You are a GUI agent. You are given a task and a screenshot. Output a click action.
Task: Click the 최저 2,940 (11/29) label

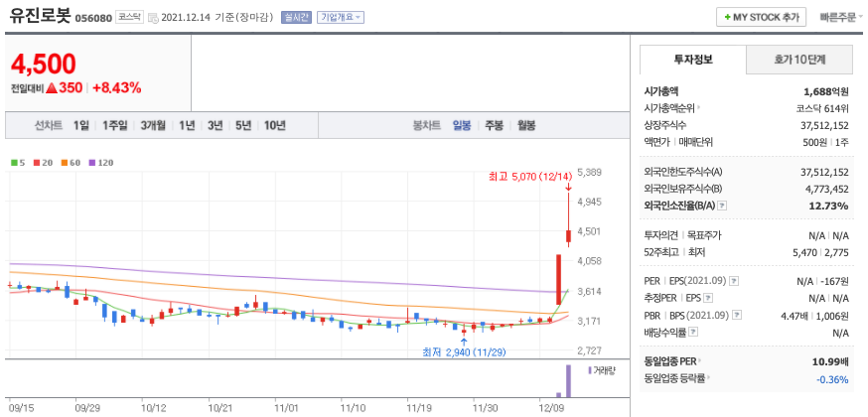(x=464, y=351)
